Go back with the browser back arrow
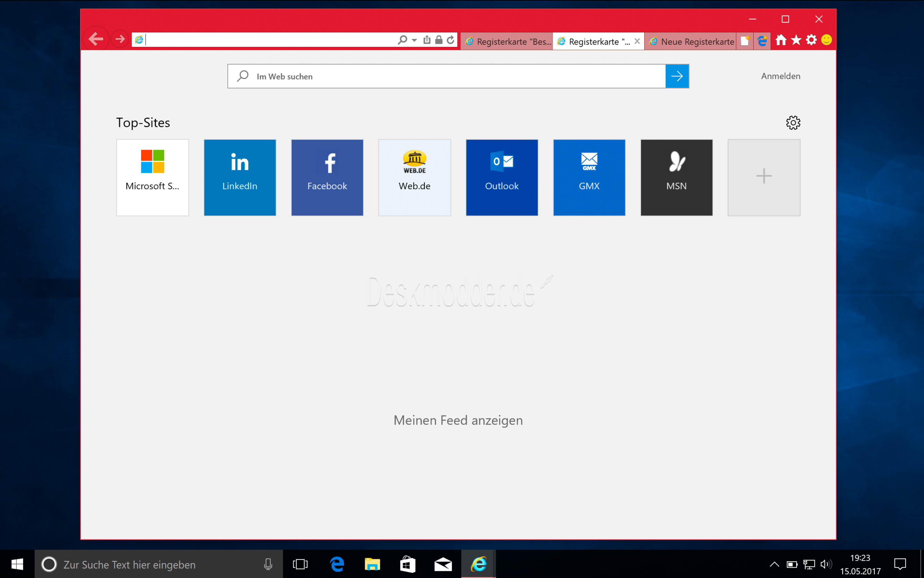The width and height of the screenshot is (924, 578). pos(96,39)
